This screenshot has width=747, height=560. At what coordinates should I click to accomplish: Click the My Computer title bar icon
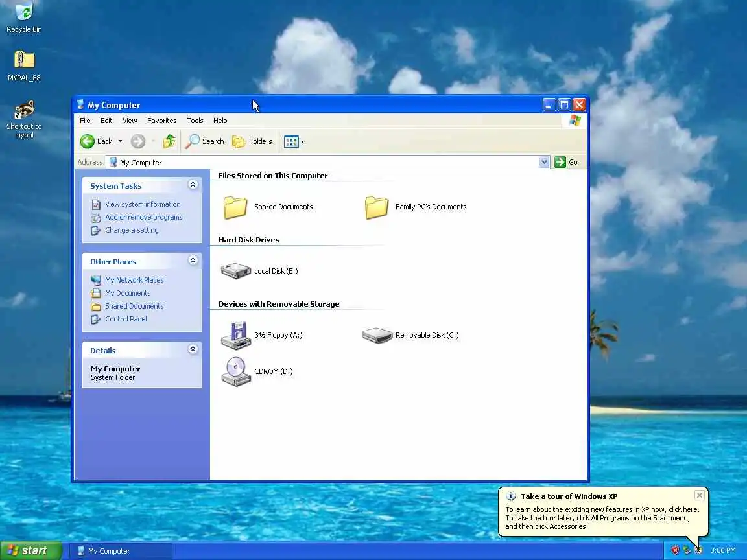(x=80, y=105)
